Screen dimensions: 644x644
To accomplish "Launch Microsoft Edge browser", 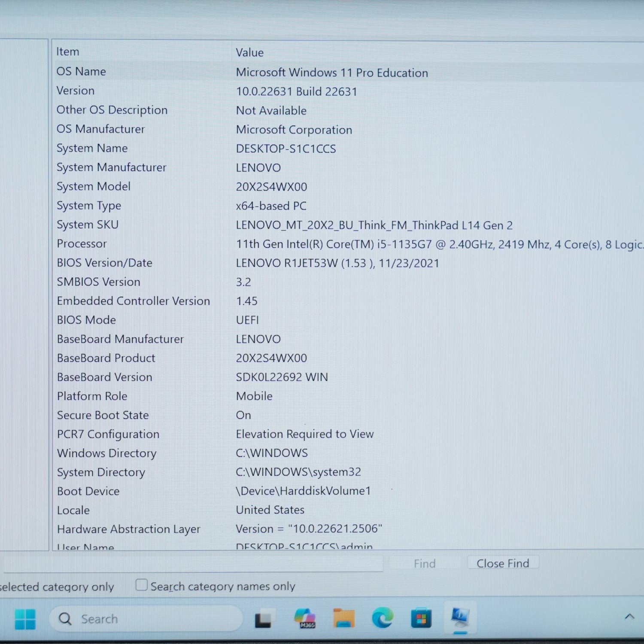I will (x=382, y=619).
